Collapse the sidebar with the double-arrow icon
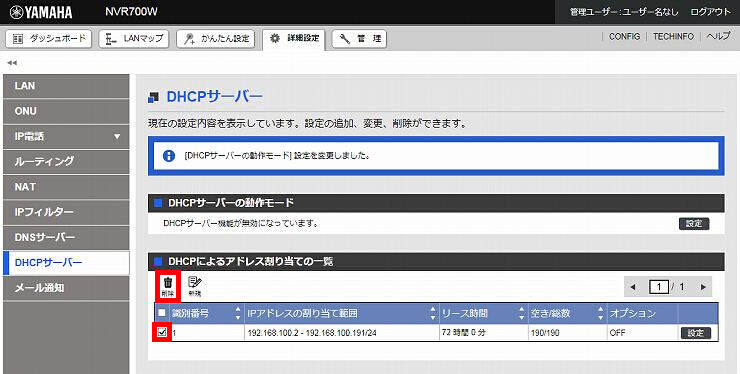Viewport: 740px width, 374px height. click(x=12, y=62)
